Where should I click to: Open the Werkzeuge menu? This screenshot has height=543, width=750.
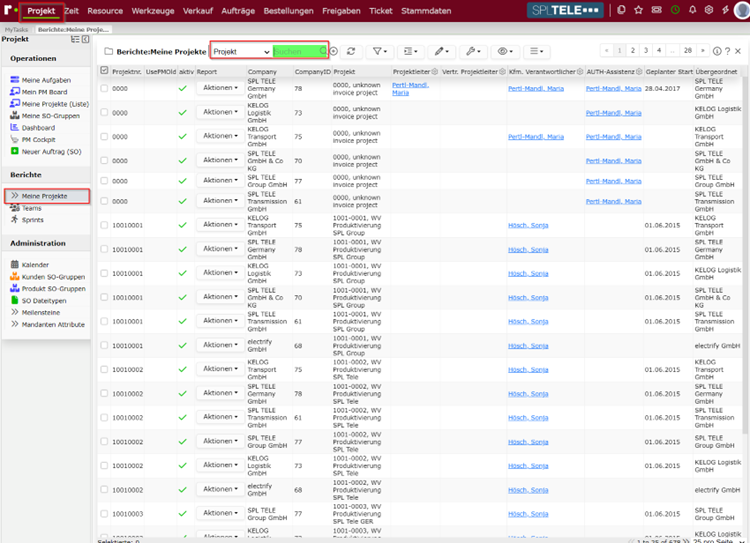pos(153,11)
